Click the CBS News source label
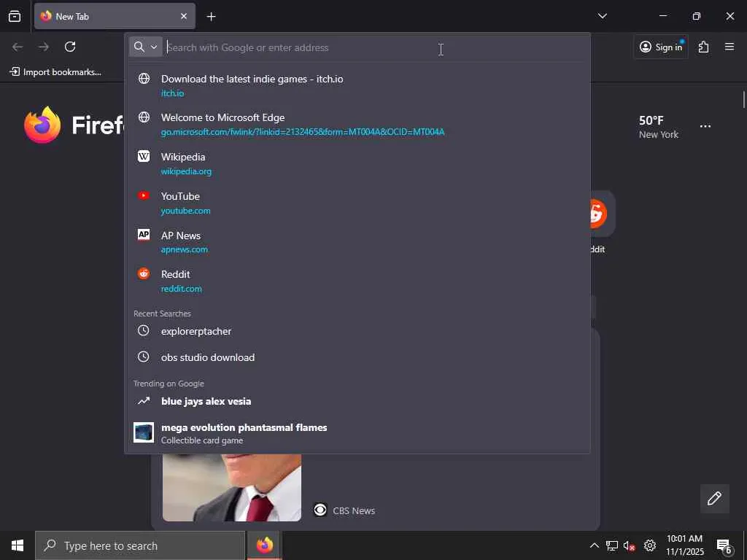The width and height of the screenshot is (747, 560). pos(354,510)
